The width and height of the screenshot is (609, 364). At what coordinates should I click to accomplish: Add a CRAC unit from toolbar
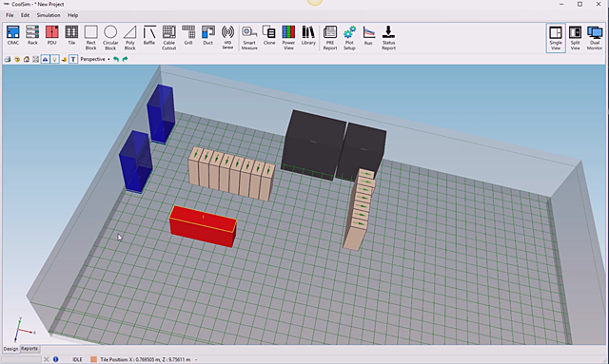click(x=12, y=35)
